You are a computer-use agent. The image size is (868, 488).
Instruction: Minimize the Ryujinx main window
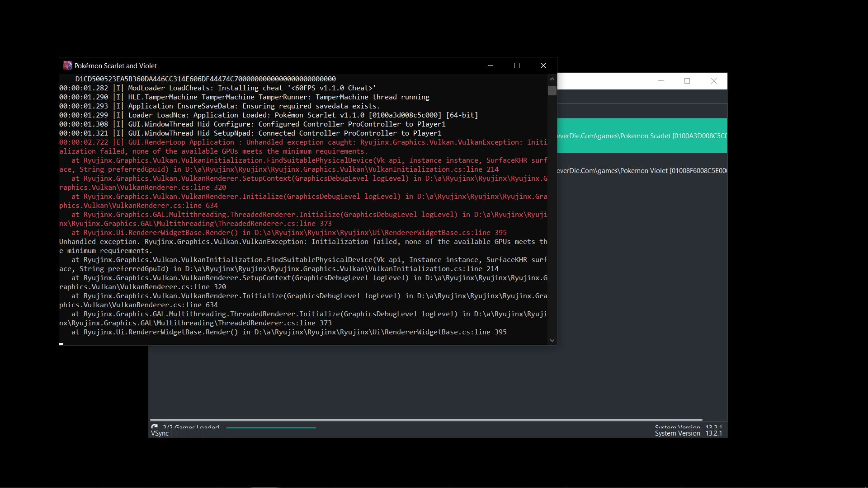coord(661,81)
